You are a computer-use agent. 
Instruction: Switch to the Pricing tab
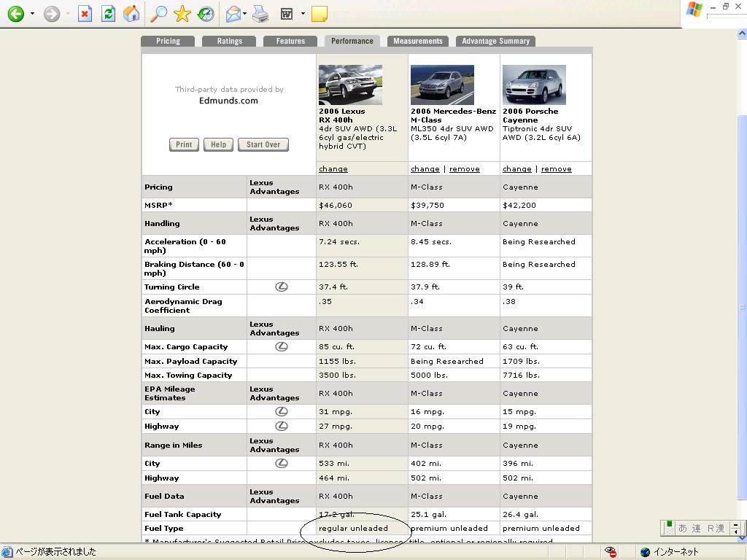click(x=168, y=41)
